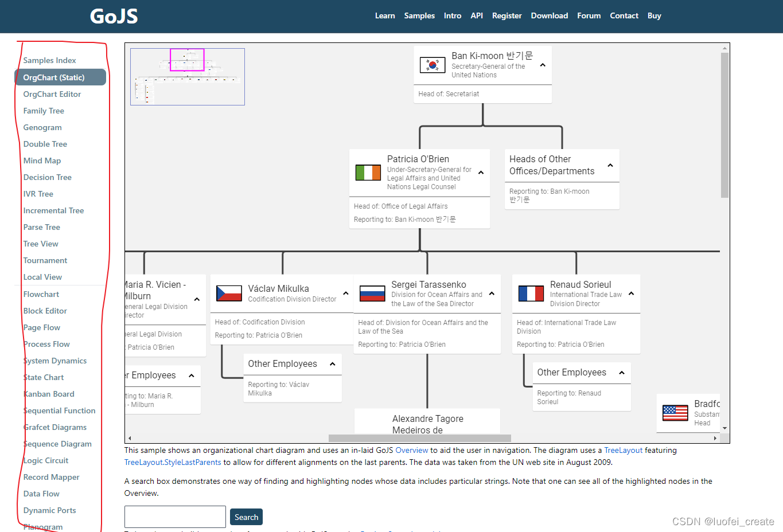
Task: Open the Overview link in description
Action: click(x=412, y=451)
